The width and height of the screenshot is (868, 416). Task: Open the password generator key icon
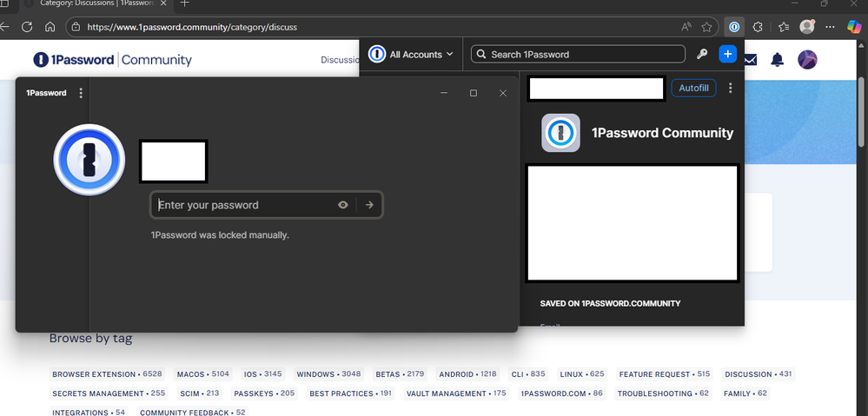click(x=702, y=55)
